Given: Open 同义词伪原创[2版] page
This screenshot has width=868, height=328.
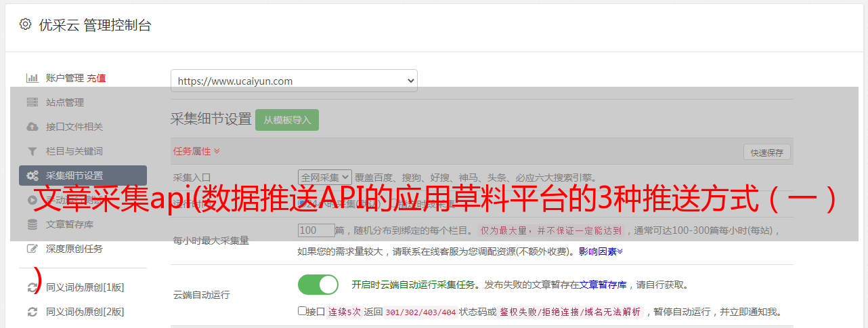Looking at the screenshot, I should point(85,312).
